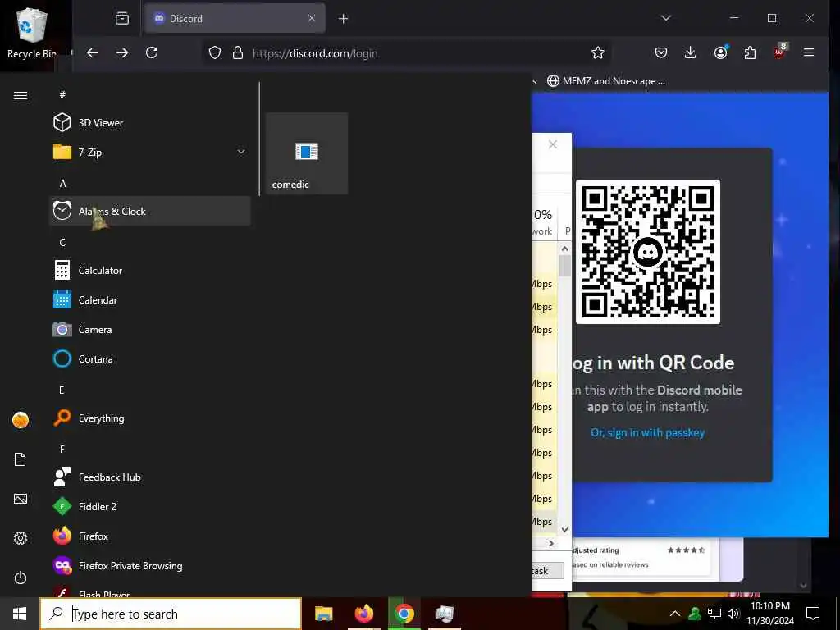Switch to Firefox on the taskbar
Image resolution: width=840 pixels, height=630 pixels.
click(364, 614)
